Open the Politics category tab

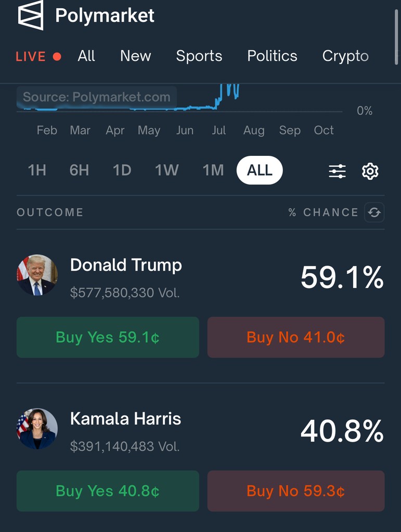(x=273, y=56)
